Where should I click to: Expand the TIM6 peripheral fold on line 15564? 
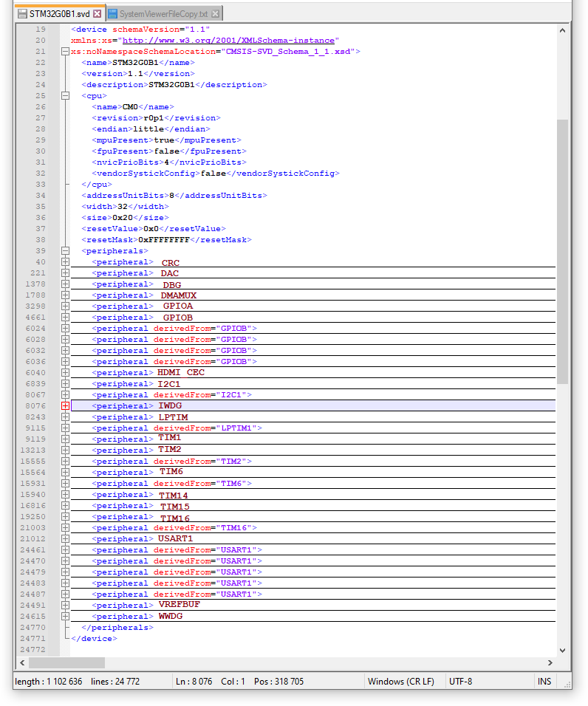point(65,473)
